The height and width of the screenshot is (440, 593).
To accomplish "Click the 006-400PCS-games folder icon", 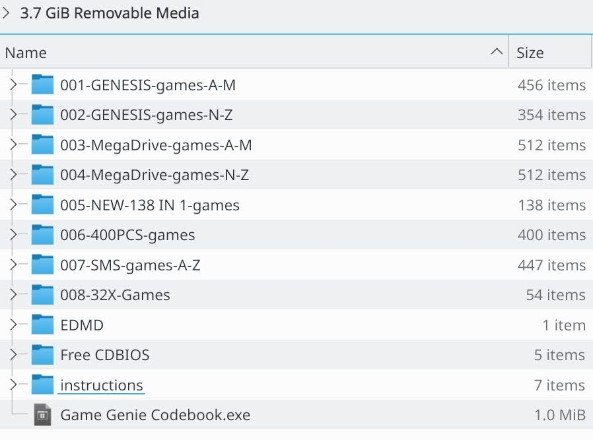I will [x=42, y=235].
